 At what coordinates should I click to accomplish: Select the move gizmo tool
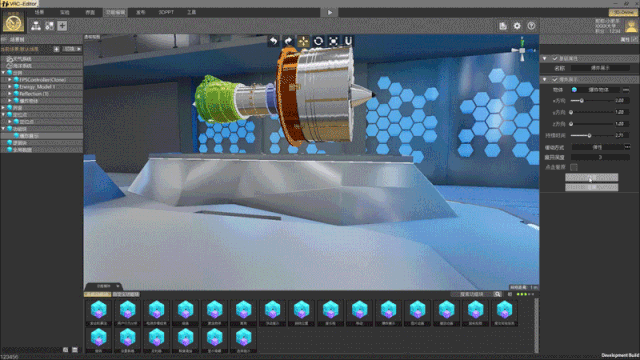click(303, 41)
